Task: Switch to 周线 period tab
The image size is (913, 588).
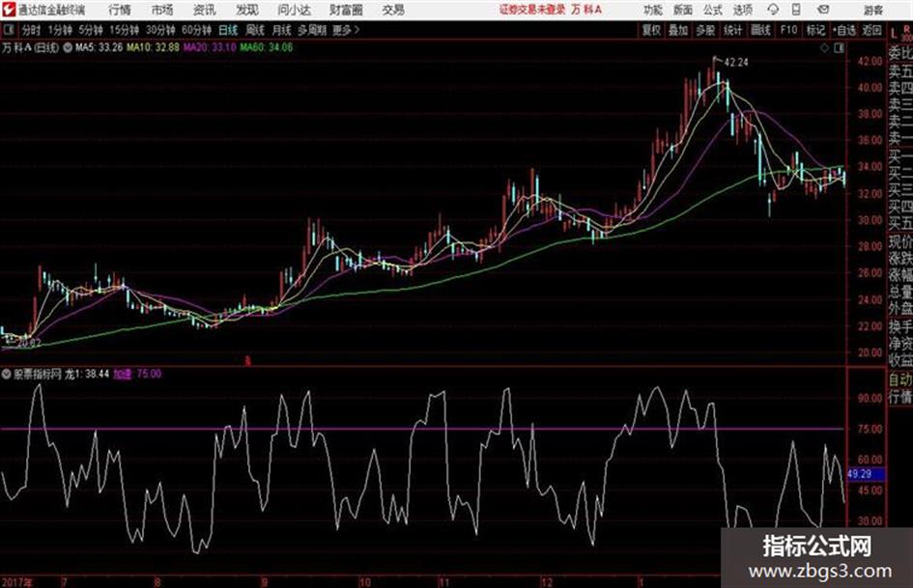Action: (x=255, y=30)
